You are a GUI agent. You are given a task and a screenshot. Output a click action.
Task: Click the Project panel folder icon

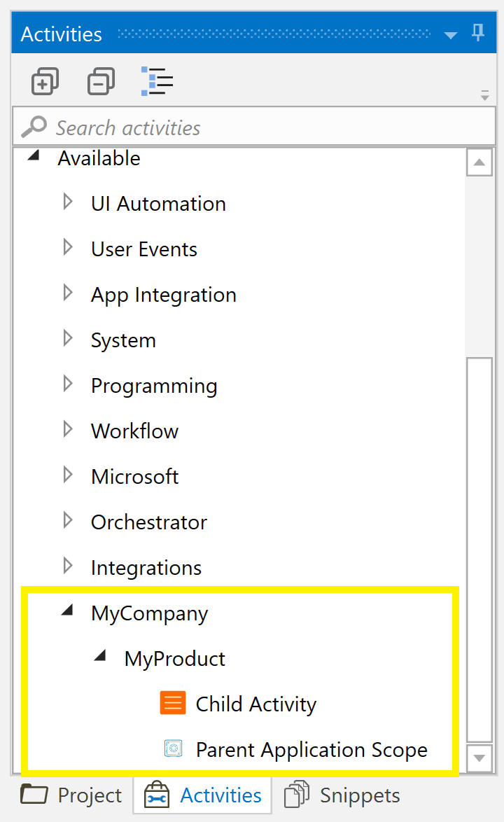point(33,795)
